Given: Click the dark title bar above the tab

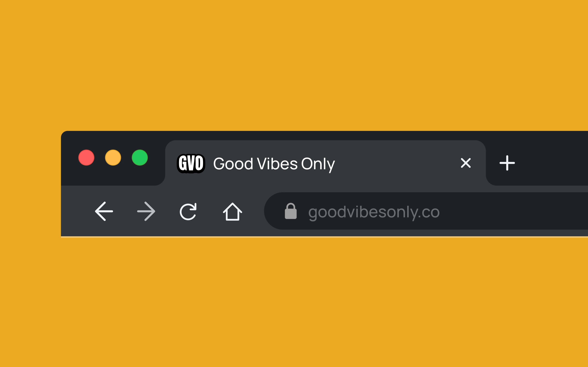Looking at the screenshot, I should [326, 135].
